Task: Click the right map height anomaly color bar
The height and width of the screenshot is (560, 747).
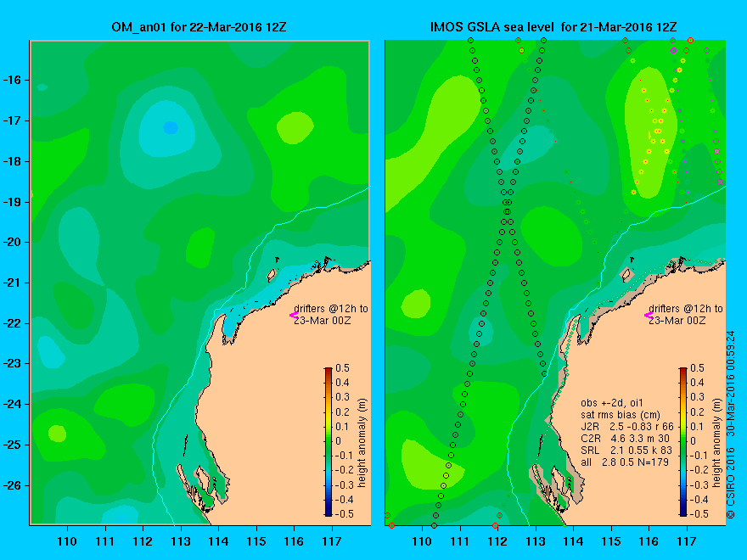Action: [x=683, y=442]
